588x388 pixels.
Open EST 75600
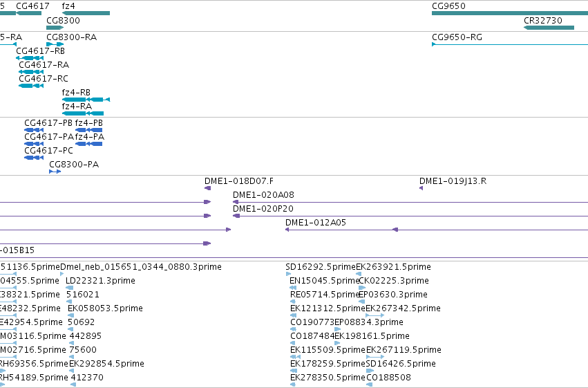pyautogui.click(x=83, y=350)
